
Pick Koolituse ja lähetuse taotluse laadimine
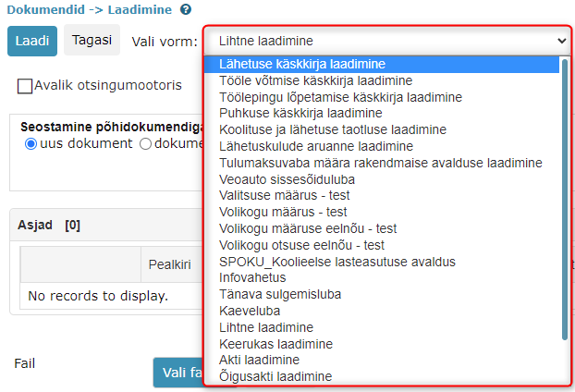coord(333,129)
